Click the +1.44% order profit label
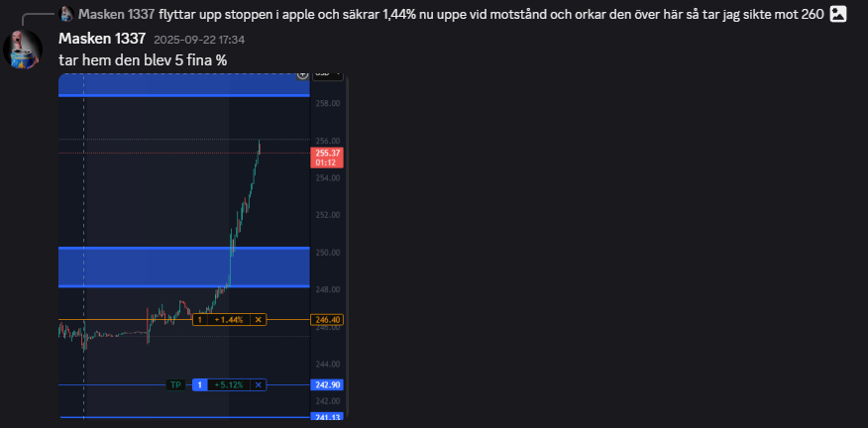 click(228, 319)
